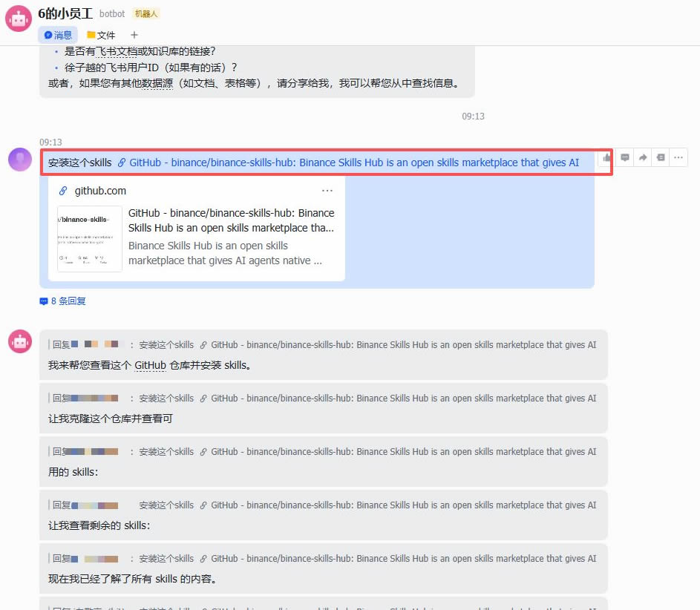Click the comment reply icon on the message toolbar
This screenshot has height=610, width=700.
(x=625, y=157)
